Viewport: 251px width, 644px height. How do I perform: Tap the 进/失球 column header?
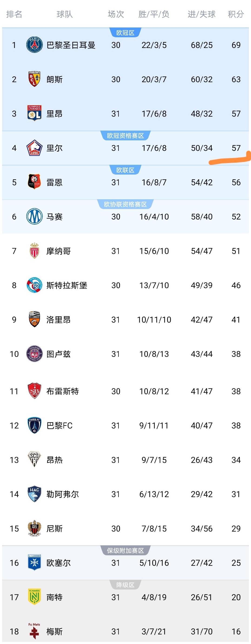click(x=201, y=14)
